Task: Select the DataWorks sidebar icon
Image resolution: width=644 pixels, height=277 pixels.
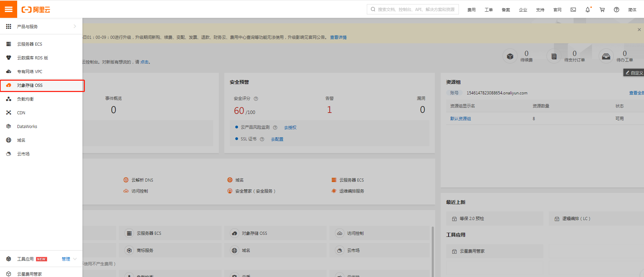Action: point(9,126)
